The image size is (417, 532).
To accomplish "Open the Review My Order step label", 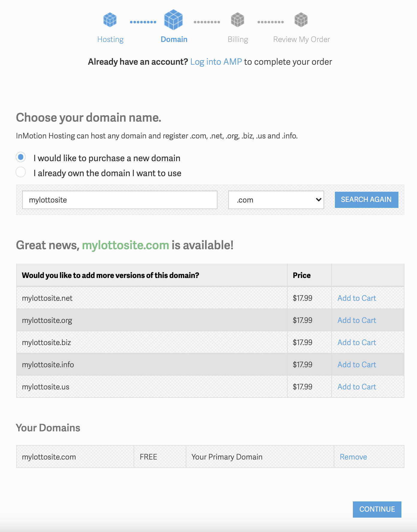I will (x=301, y=39).
